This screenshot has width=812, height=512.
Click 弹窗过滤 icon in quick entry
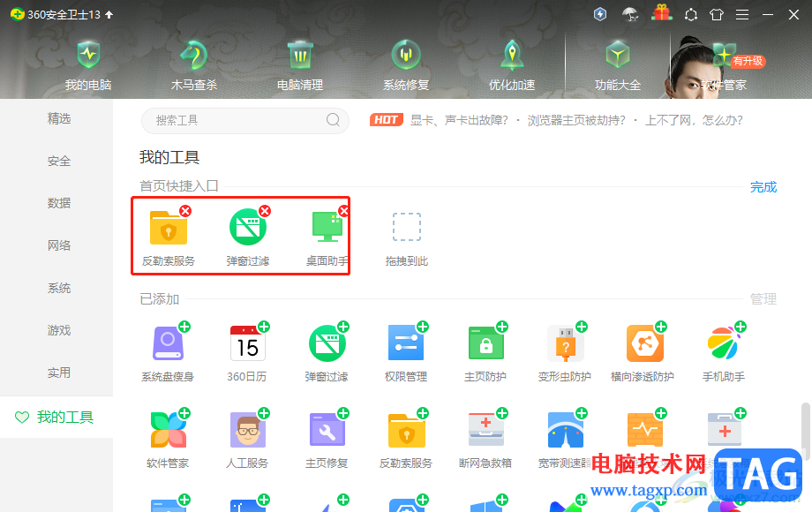(247, 227)
